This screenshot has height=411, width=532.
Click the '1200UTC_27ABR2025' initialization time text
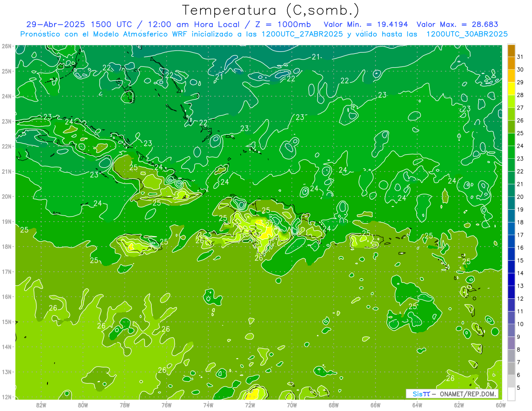(302, 34)
